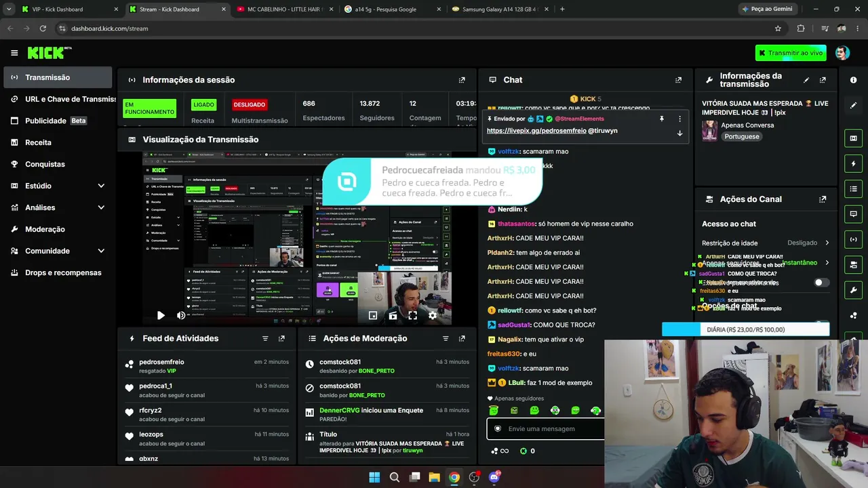This screenshot has width=868, height=488.
Task: Open File Explorer from taskbar
Action: pyautogui.click(x=434, y=477)
